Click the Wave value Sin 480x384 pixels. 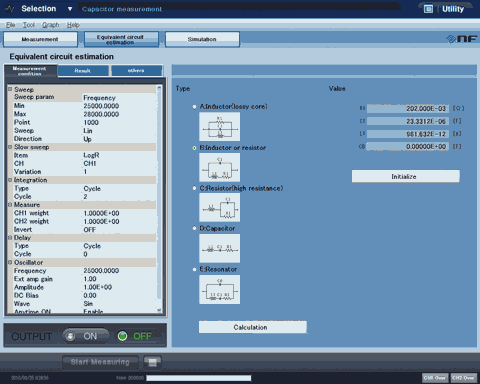tap(88, 304)
